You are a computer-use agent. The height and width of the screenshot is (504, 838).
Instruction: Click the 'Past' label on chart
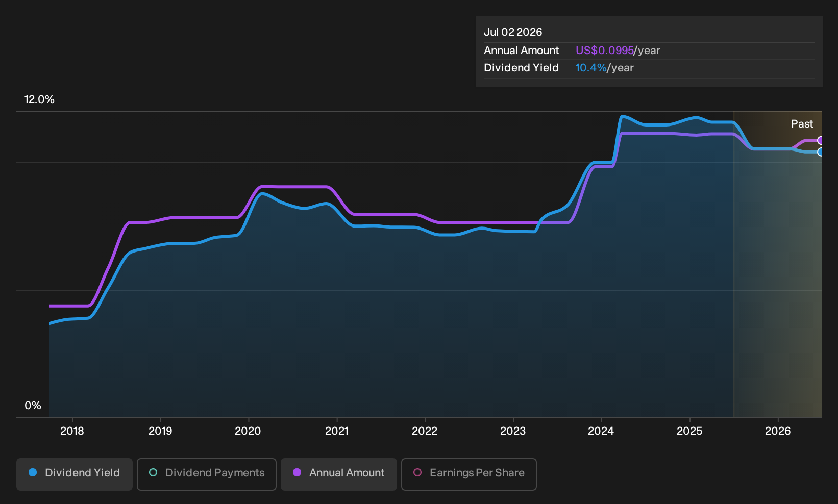tap(802, 124)
